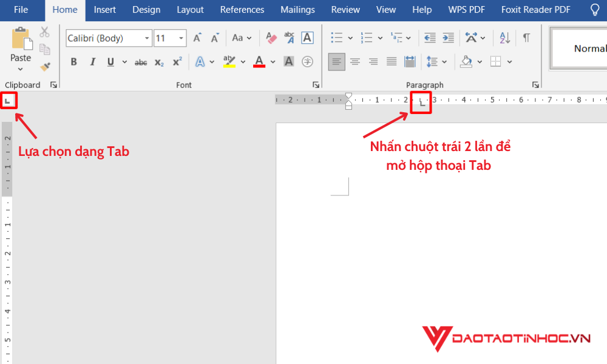Expand the Bullets dropdown arrow
Viewport: 607px width, 364px height.
point(350,38)
